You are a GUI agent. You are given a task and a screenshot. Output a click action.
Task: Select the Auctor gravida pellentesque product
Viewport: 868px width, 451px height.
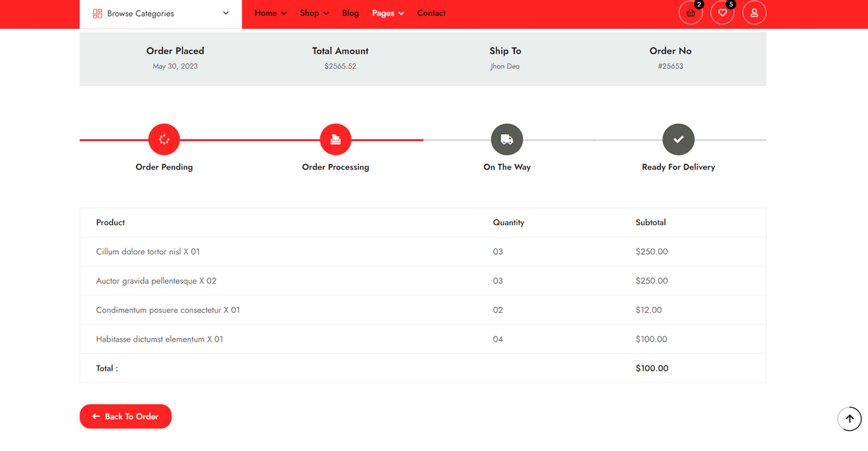[x=156, y=281]
